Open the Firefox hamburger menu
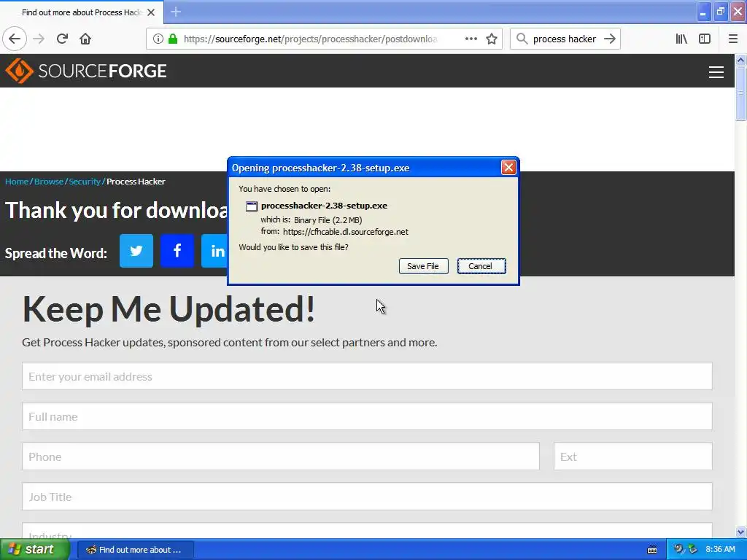 (733, 39)
